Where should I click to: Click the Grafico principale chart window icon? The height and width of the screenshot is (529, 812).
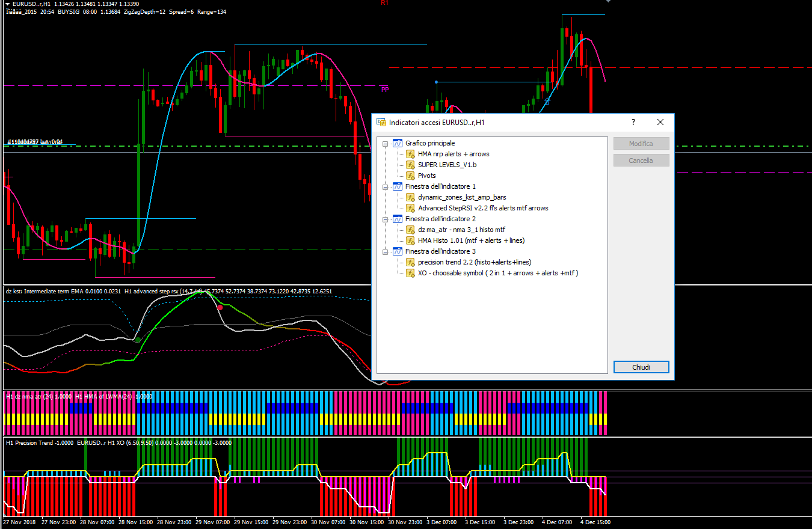tap(398, 144)
